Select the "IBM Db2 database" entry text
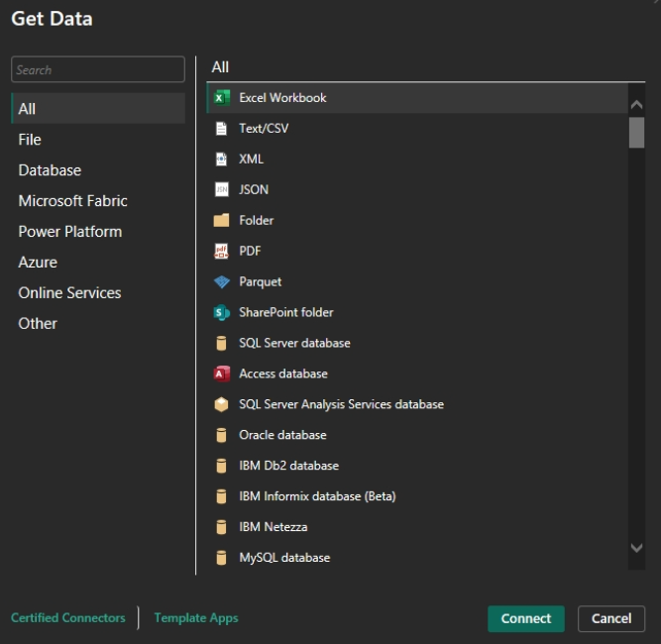The width and height of the screenshot is (661, 644). [x=288, y=466]
